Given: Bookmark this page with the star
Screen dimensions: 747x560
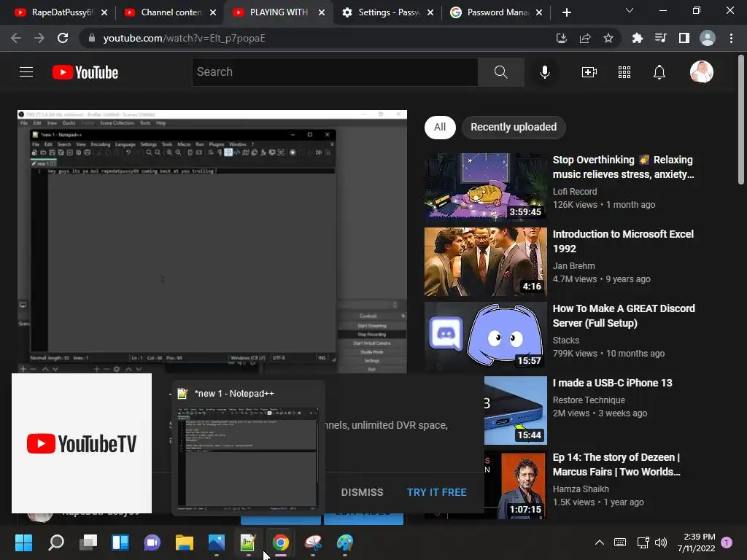Looking at the screenshot, I should (608, 38).
